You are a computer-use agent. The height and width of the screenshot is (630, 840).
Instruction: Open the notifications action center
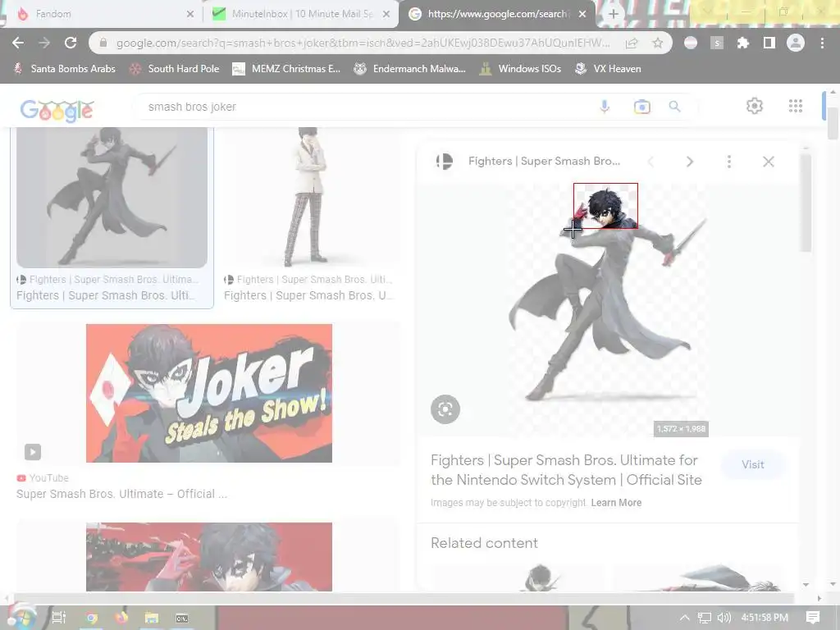[813, 618]
